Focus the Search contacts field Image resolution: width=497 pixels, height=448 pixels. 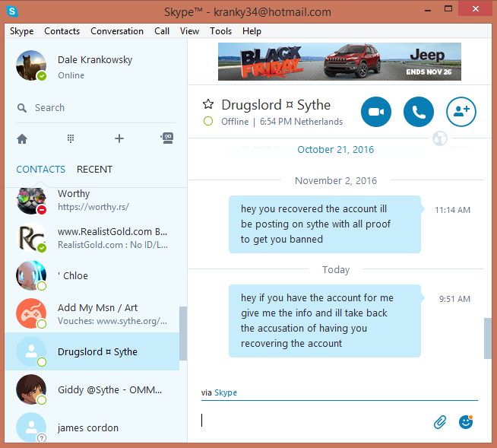(x=96, y=108)
